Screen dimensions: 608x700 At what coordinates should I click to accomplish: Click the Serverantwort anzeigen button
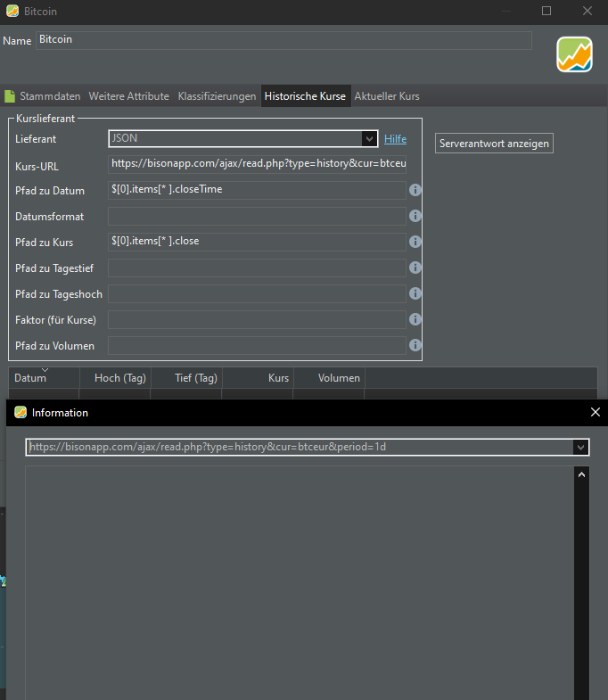point(494,144)
